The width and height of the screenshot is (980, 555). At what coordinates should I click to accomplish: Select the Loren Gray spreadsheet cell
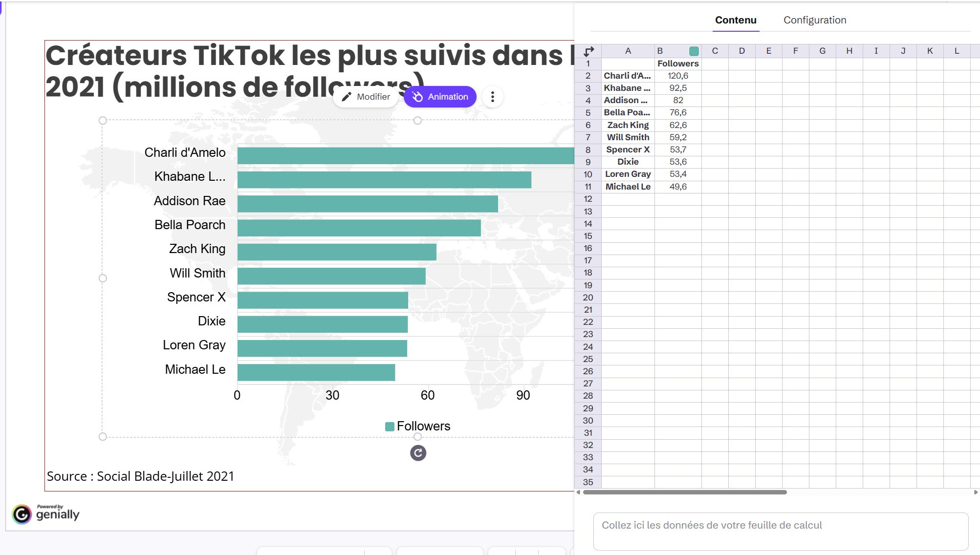coord(628,174)
